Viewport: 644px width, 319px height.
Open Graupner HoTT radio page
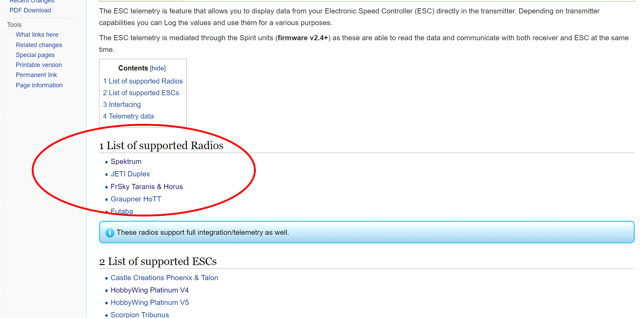tap(136, 199)
